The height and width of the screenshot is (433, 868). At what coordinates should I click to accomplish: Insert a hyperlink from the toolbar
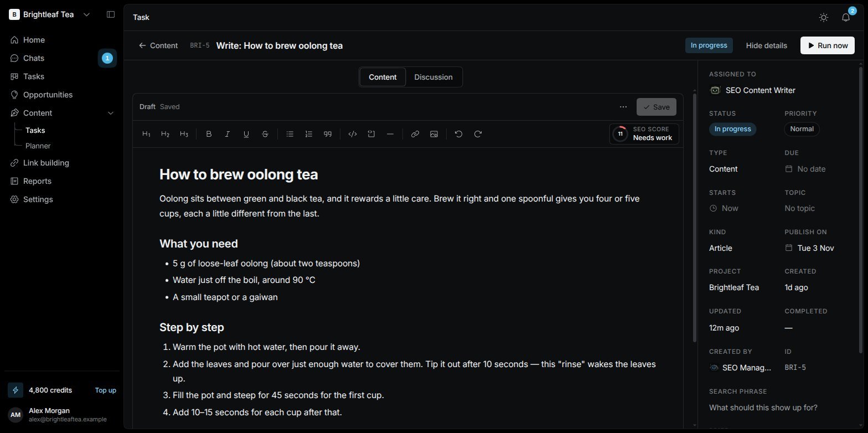[415, 134]
